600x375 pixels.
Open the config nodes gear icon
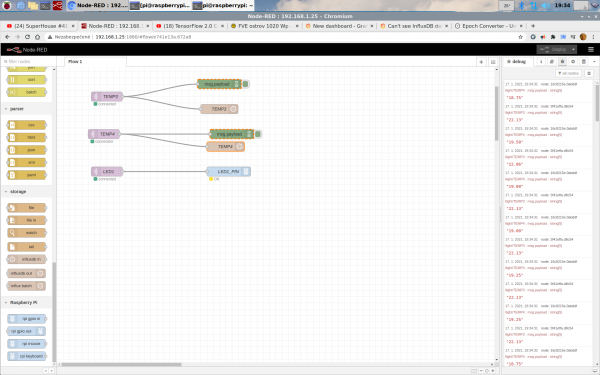coord(573,62)
